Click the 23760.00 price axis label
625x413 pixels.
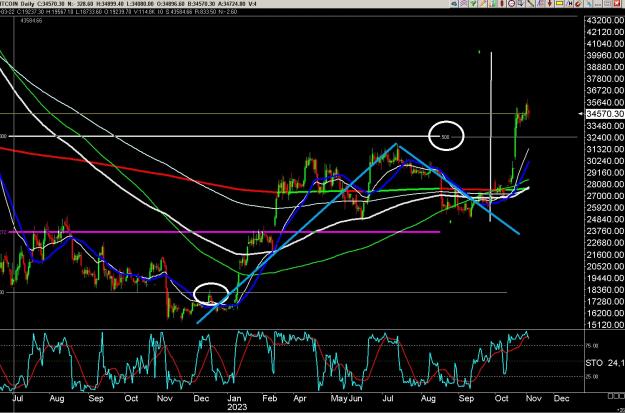(x=605, y=231)
